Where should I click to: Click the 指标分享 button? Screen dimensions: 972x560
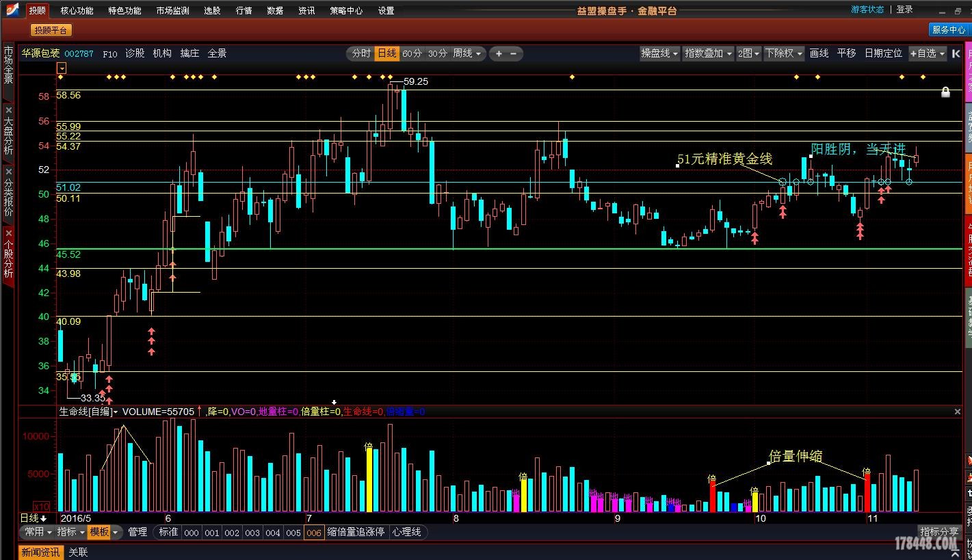pos(939,532)
